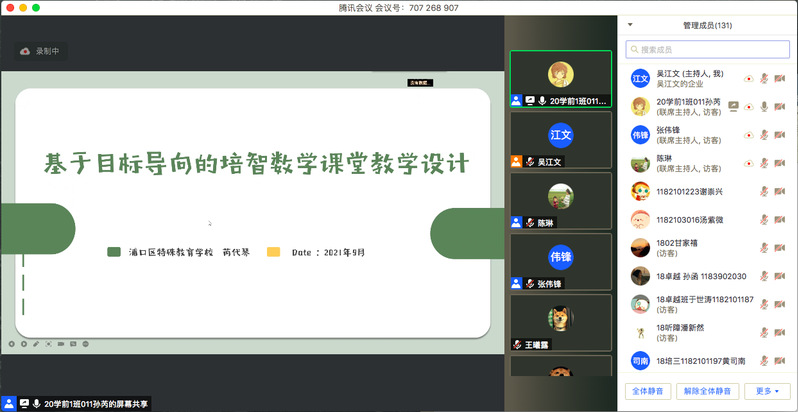Toggle microphone for 陈琳 in member list
Screen dimensions: 798x412
[764, 163]
